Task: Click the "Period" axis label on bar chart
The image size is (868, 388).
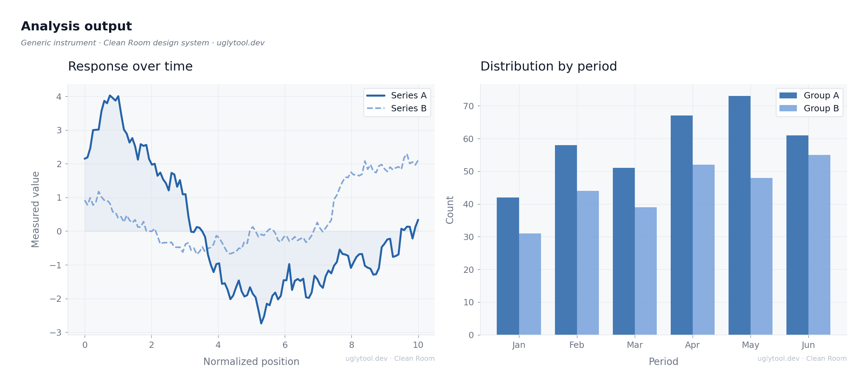Action: coord(663,361)
